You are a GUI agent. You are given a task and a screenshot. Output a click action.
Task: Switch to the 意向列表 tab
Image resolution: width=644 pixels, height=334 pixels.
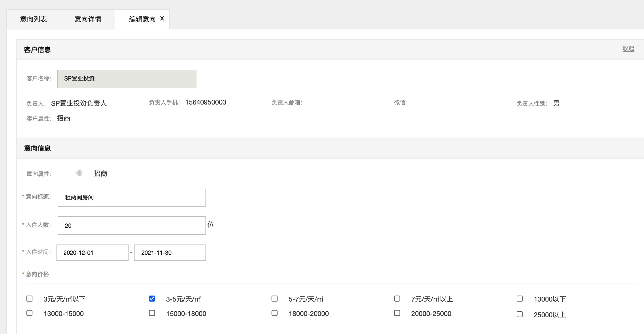(34, 19)
